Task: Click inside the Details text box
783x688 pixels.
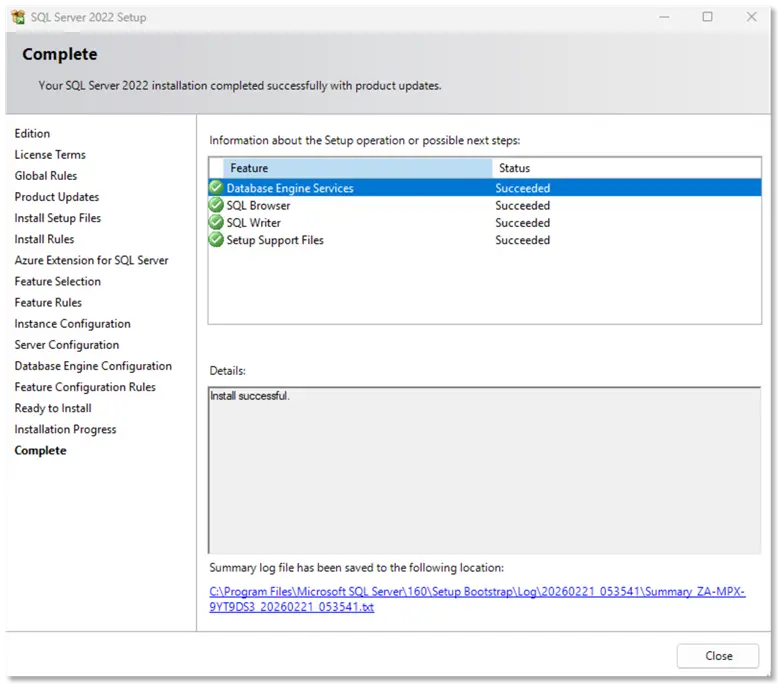Action: (485, 470)
